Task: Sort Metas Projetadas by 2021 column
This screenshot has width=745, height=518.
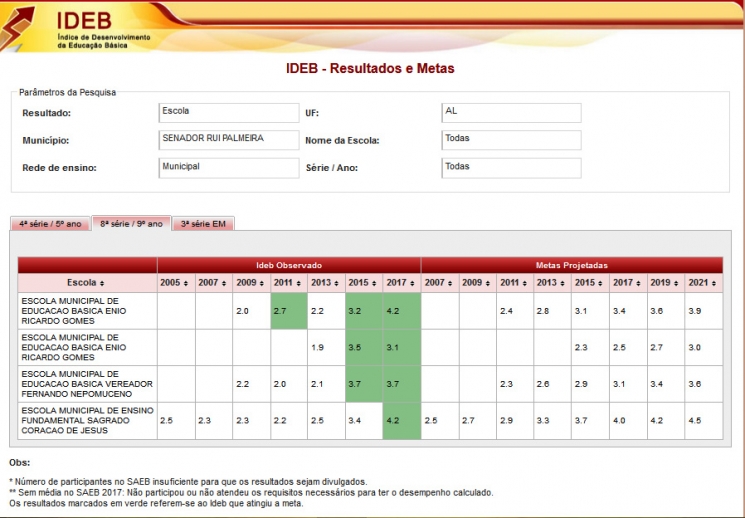Action: tap(704, 283)
